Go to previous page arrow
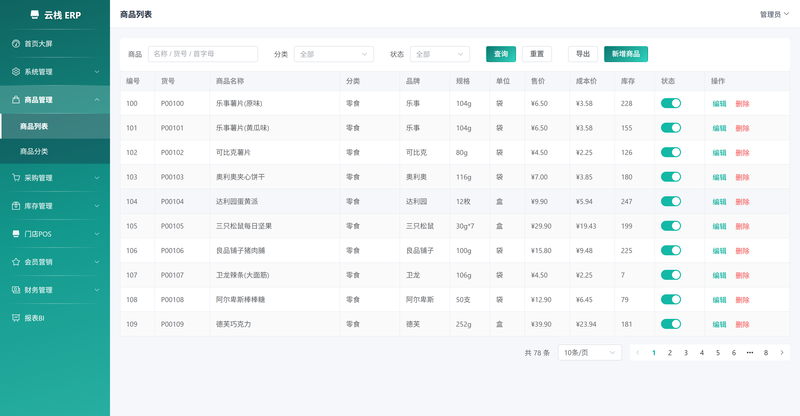This screenshot has width=800, height=416. pos(638,353)
